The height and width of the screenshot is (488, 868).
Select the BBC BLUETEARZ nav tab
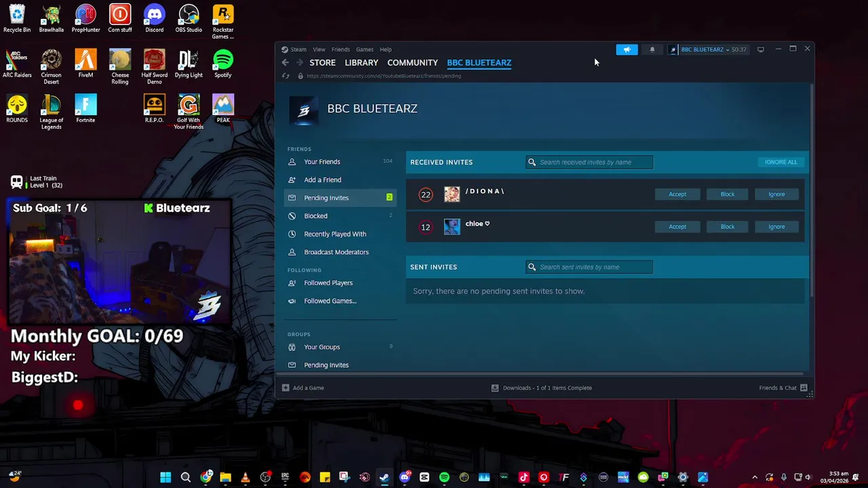(479, 62)
